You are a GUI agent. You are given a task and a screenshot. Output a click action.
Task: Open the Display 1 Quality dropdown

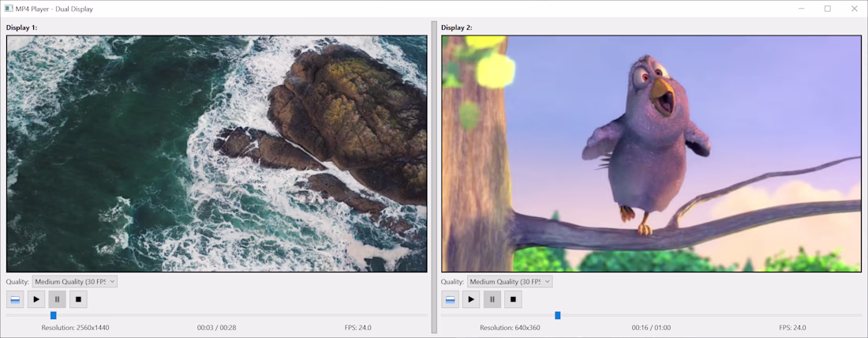pos(75,281)
